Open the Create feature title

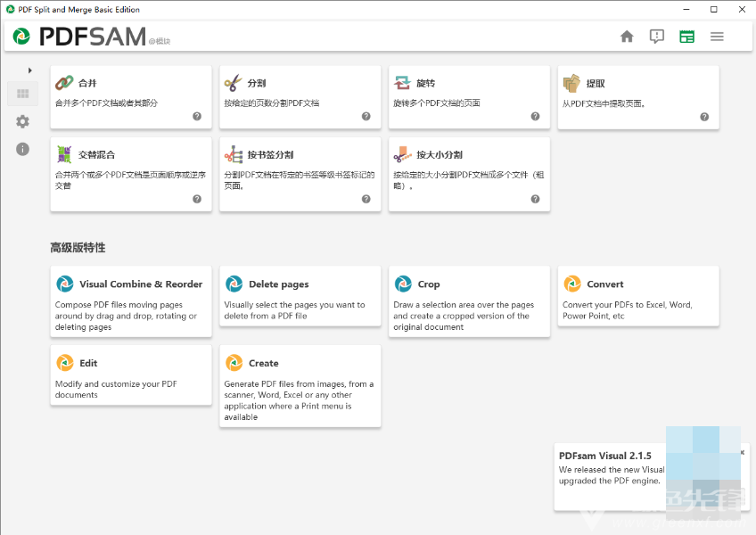coord(264,363)
